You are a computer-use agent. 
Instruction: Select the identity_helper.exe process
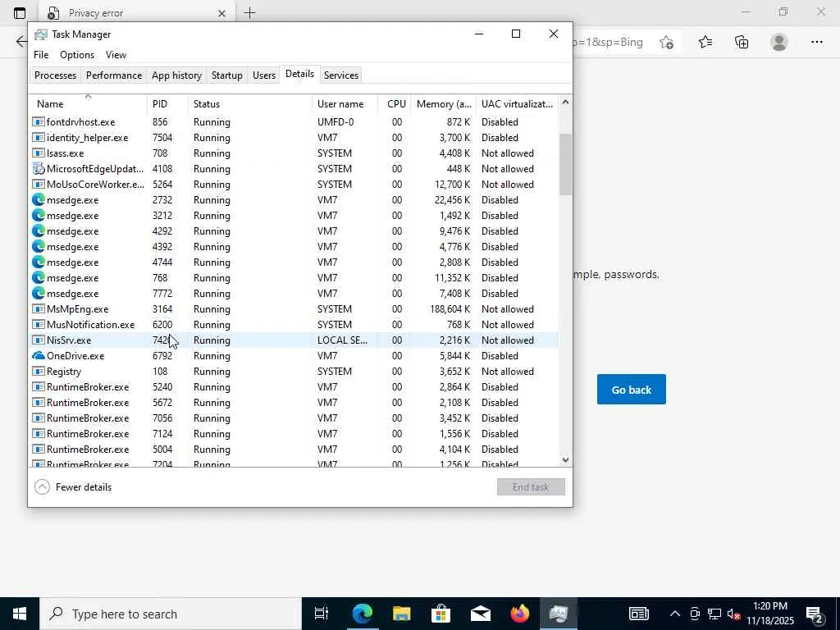pyautogui.click(x=294, y=138)
